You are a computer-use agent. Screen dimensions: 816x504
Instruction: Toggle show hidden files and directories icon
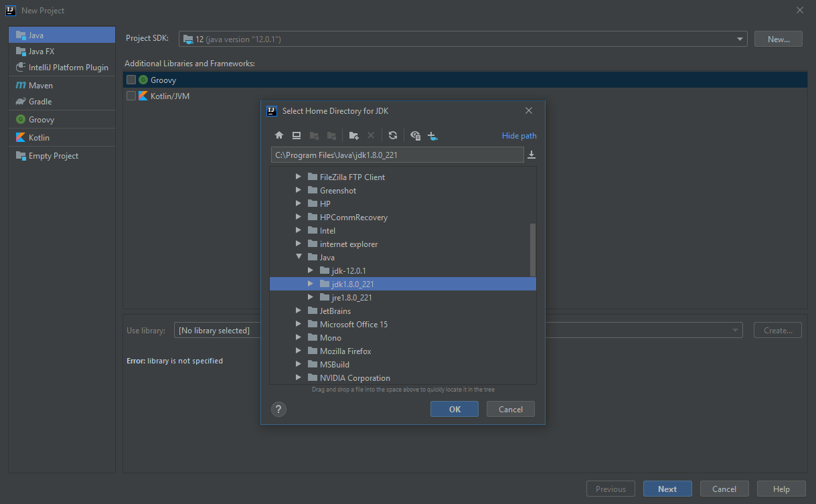[415, 136]
